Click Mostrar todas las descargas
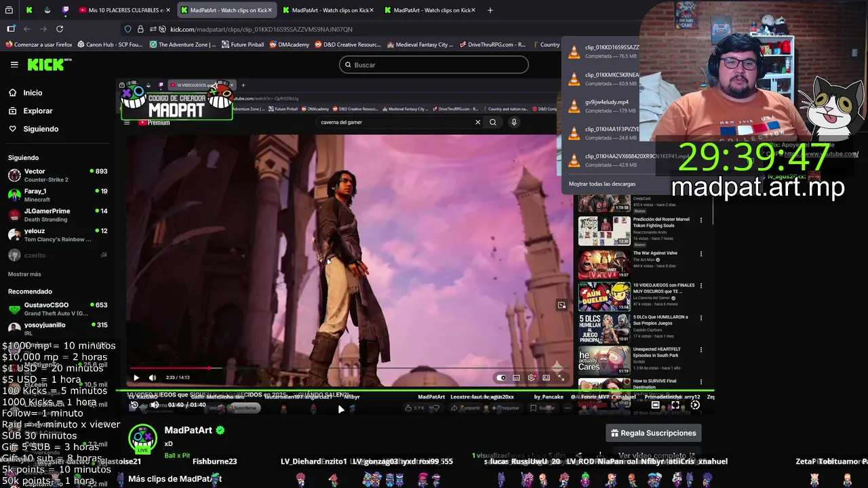This screenshot has width=868, height=488. pyautogui.click(x=602, y=184)
